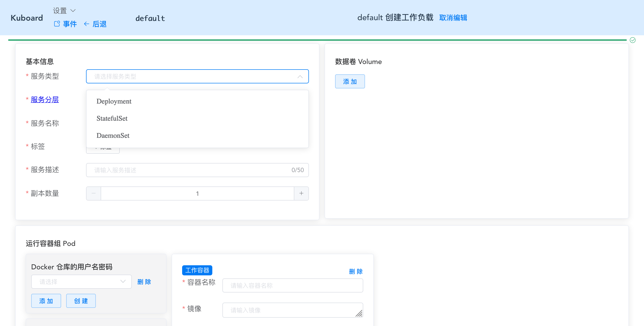Open the 服务分层 link
This screenshot has width=644, height=326.
[45, 100]
